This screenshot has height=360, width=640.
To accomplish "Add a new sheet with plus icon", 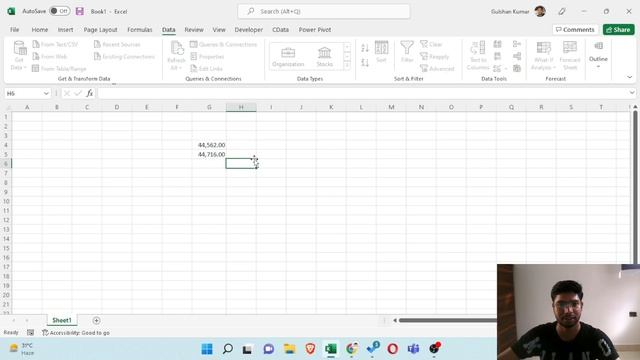I will (x=96, y=320).
